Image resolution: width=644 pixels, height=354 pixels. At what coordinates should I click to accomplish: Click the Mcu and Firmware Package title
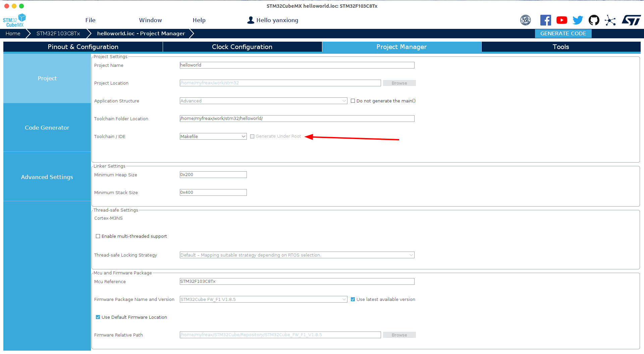(122, 273)
